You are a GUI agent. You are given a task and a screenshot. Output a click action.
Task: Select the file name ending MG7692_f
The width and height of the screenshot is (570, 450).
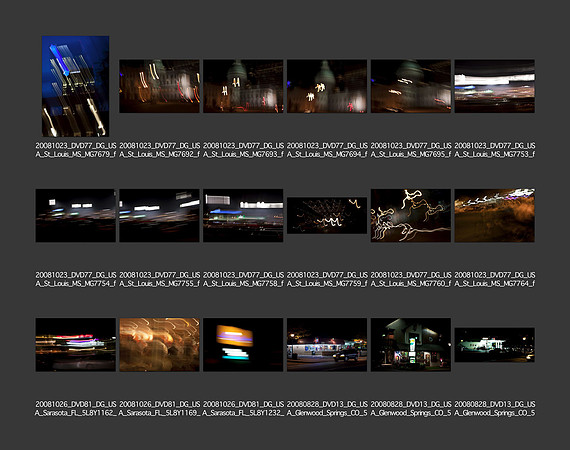point(159,150)
